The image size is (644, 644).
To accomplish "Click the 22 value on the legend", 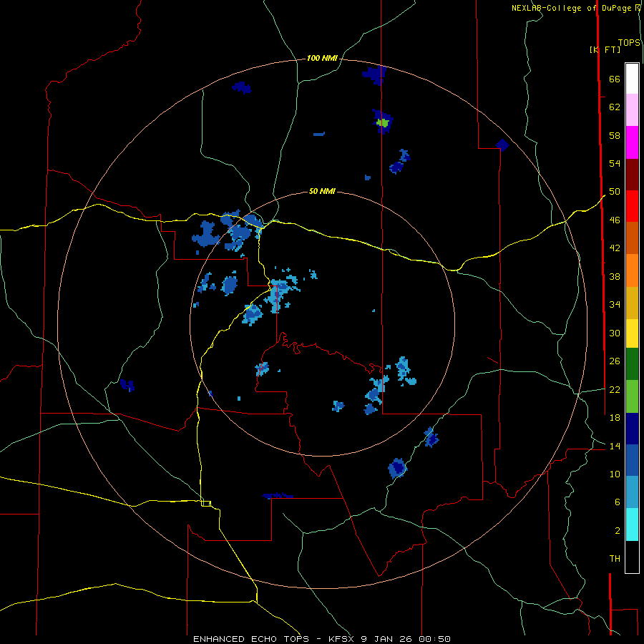I will (615, 389).
